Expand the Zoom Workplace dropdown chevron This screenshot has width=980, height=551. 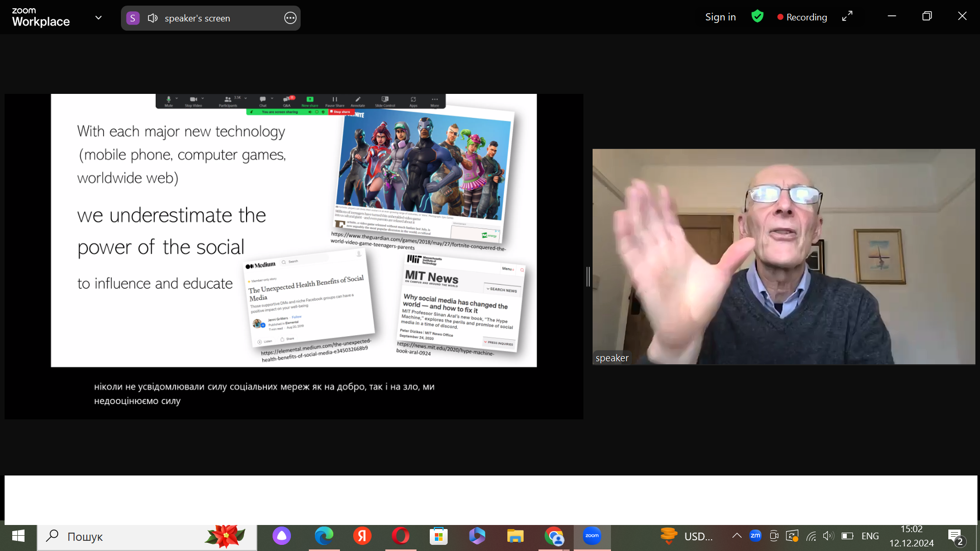pyautogui.click(x=99, y=17)
